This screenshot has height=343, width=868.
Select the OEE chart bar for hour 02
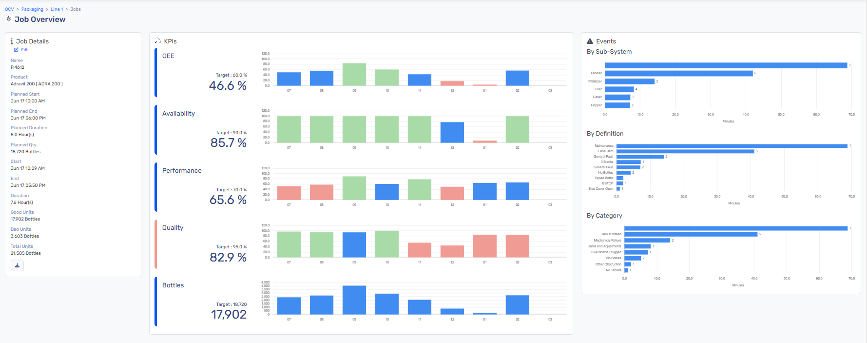pos(518,78)
